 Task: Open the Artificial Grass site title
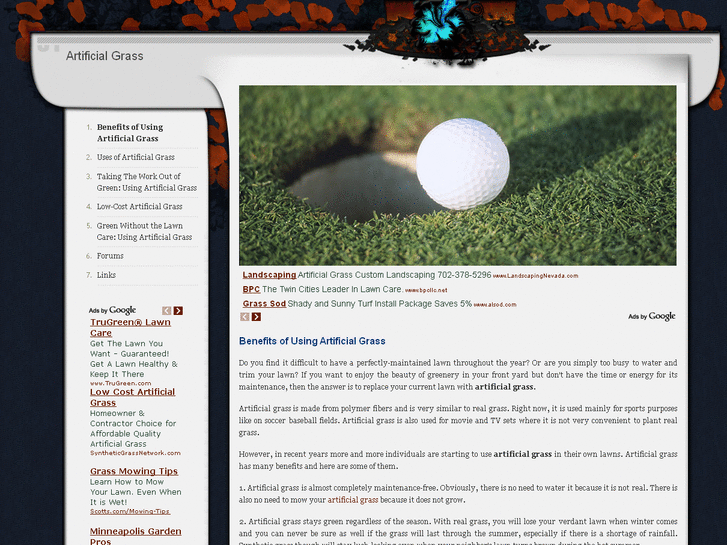pos(104,56)
